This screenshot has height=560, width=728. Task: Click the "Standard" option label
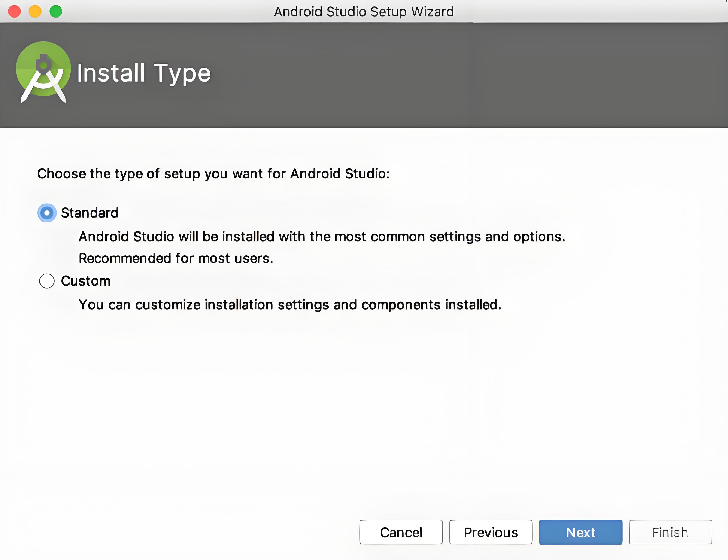(x=90, y=213)
